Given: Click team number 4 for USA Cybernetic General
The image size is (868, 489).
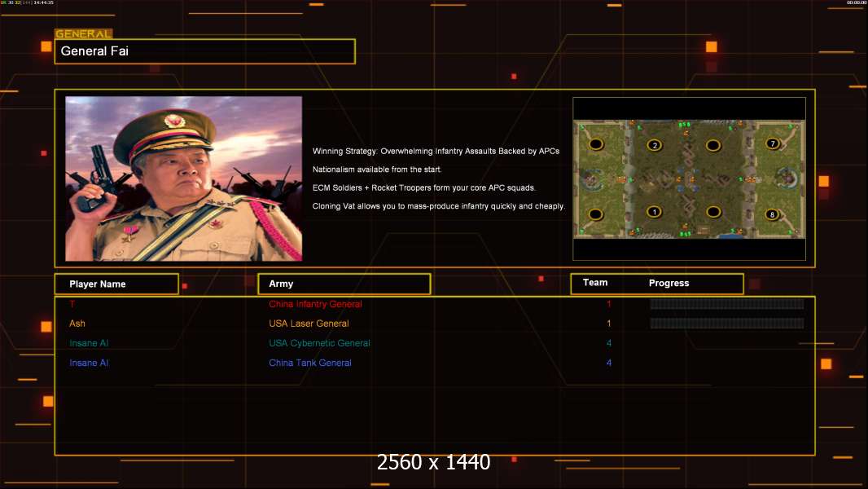Looking at the screenshot, I should [x=608, y=343].
